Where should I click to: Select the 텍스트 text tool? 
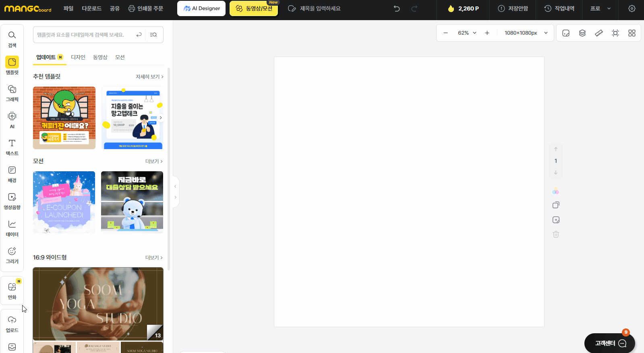pos(12,147)
